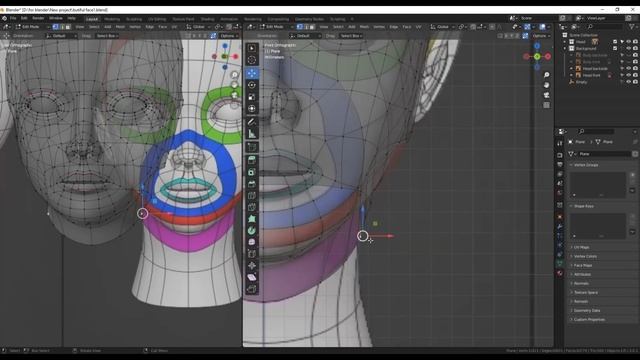Select the Poly Build tool
The image size is (640, 360).
(x=252, y=219)
